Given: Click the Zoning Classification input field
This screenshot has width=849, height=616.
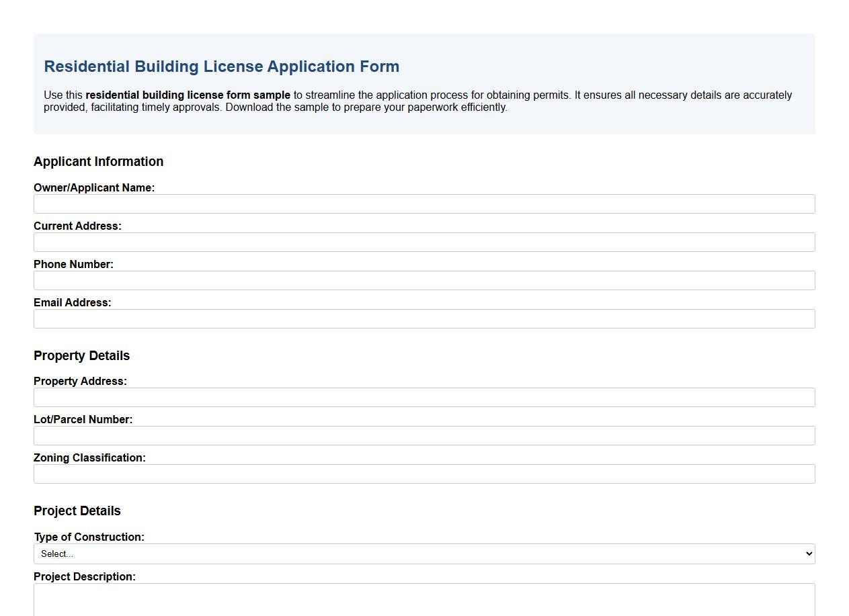Looking at the screenshot, I should [x=424, y=474].
